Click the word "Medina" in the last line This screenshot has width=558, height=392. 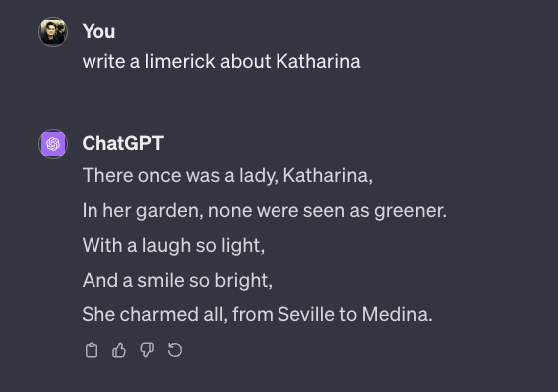pyautogui.click(x=397, y=314)
